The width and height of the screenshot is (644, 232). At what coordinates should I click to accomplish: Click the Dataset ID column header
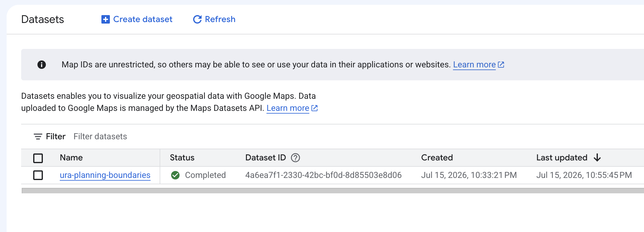click(266, 158)
